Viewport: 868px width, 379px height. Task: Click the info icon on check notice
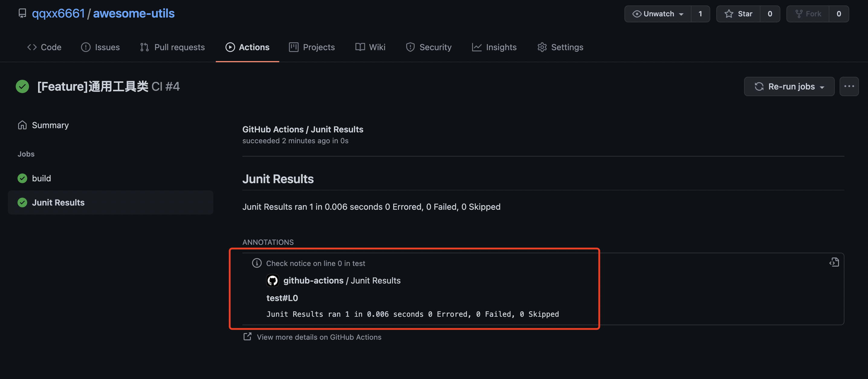tap(257, 263)
